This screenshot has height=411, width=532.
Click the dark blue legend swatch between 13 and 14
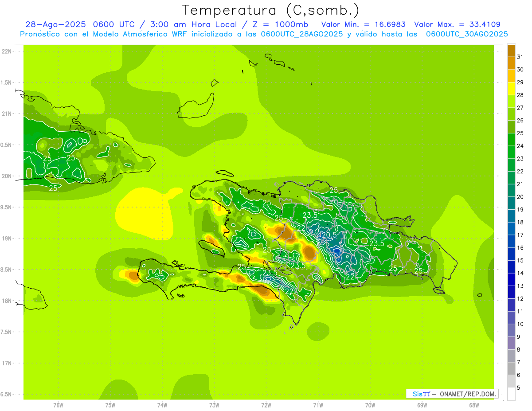511,279
